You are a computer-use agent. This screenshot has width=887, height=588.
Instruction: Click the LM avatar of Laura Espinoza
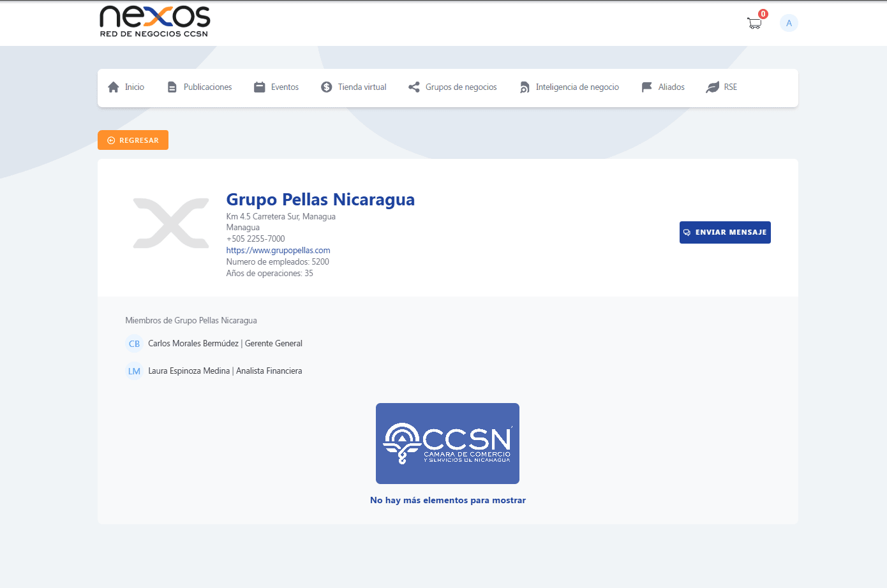(x=134, y=371)
